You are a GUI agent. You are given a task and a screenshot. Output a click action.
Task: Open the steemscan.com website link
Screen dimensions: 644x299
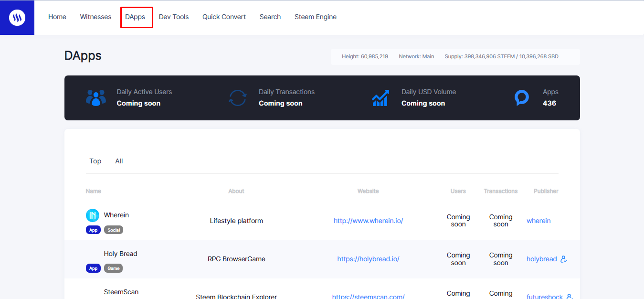coord(368,296)
